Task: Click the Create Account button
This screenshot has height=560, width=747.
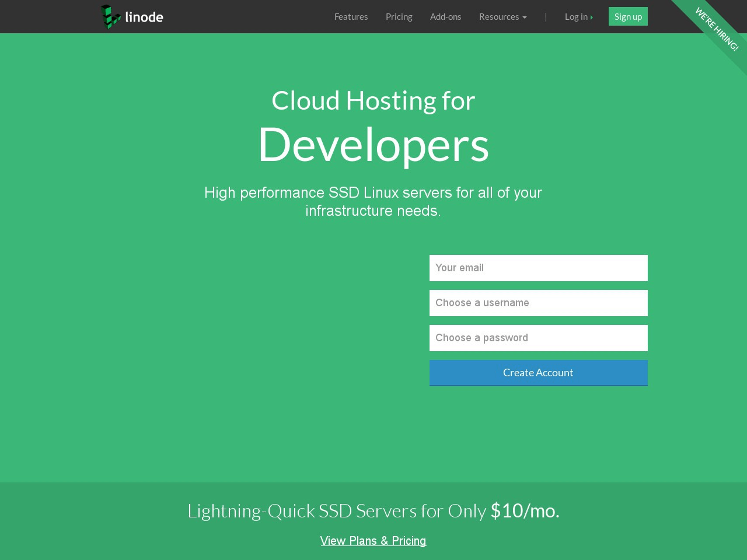Action: pyautogui.click(x=538, y=372)
